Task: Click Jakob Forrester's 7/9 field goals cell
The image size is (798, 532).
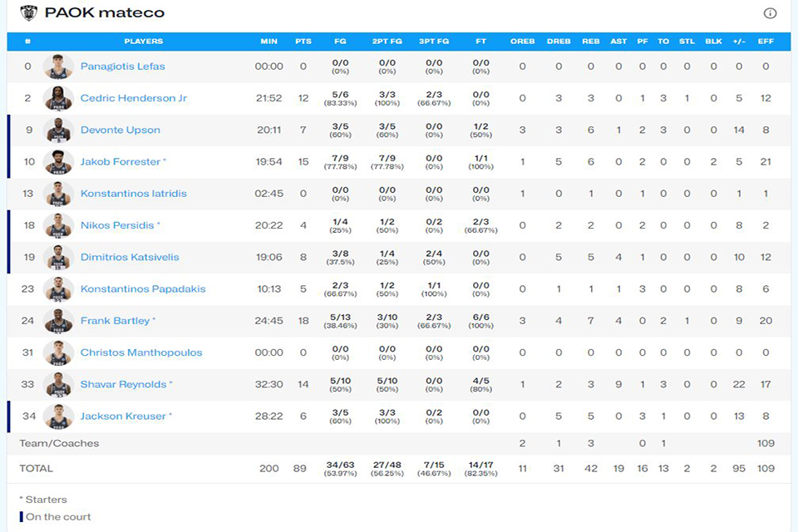Action: (x=340, y=162)
